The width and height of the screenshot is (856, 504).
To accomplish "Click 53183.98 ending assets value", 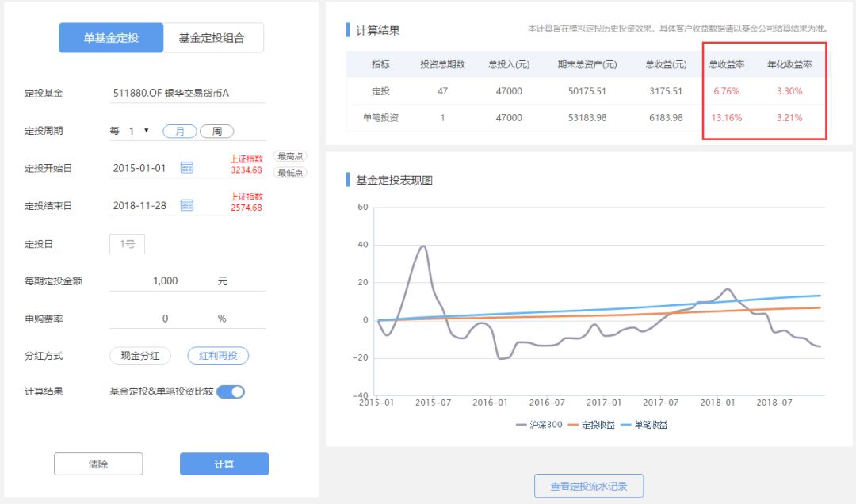I will (587, 118).
